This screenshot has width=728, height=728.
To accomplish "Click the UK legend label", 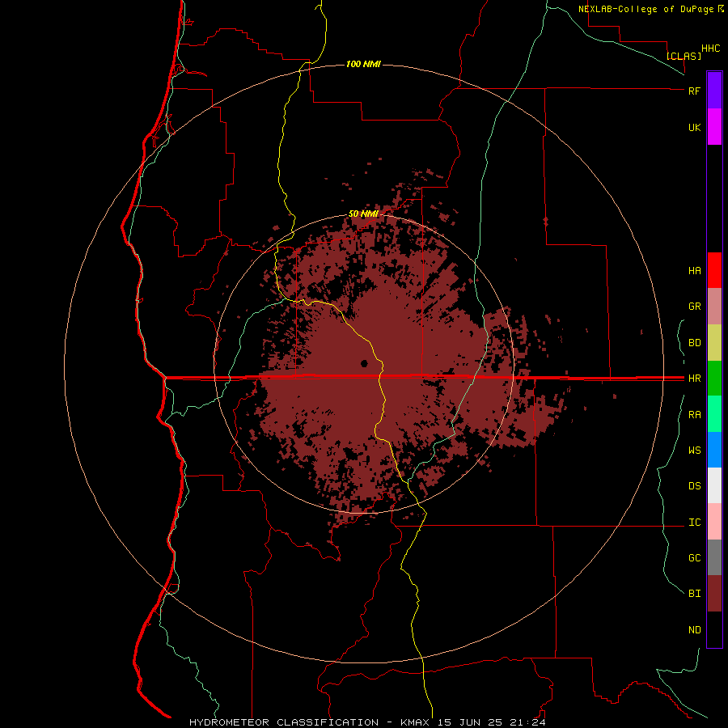I will 694,128.
